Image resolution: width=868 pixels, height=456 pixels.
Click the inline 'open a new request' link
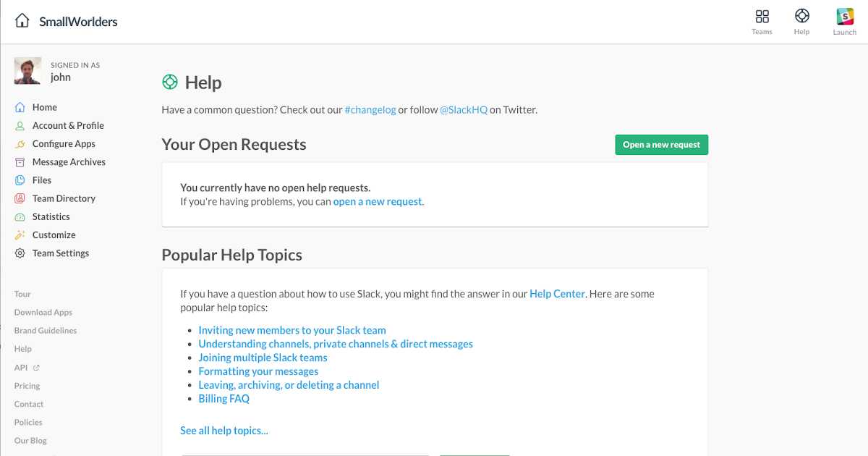click(378, 202)
